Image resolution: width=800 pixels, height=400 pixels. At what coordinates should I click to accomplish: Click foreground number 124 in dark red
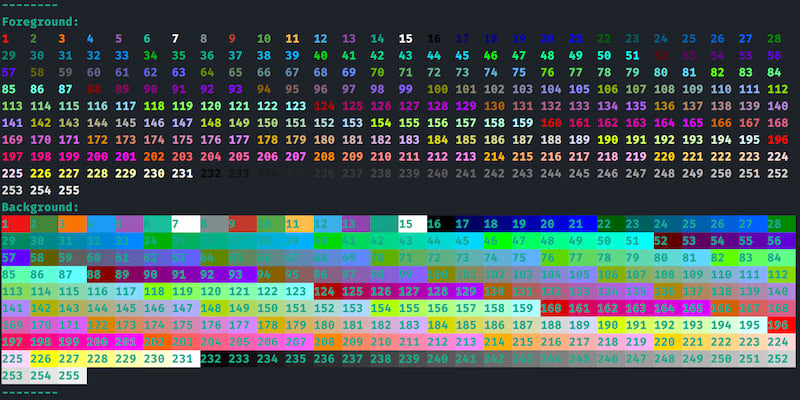click(x=324, y=106)
